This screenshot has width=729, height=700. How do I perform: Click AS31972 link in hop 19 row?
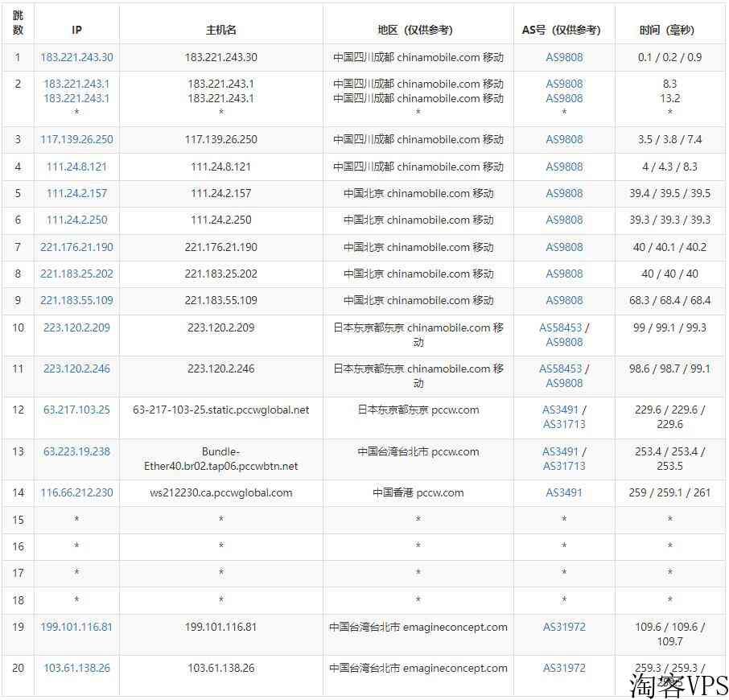pos(564,627)
